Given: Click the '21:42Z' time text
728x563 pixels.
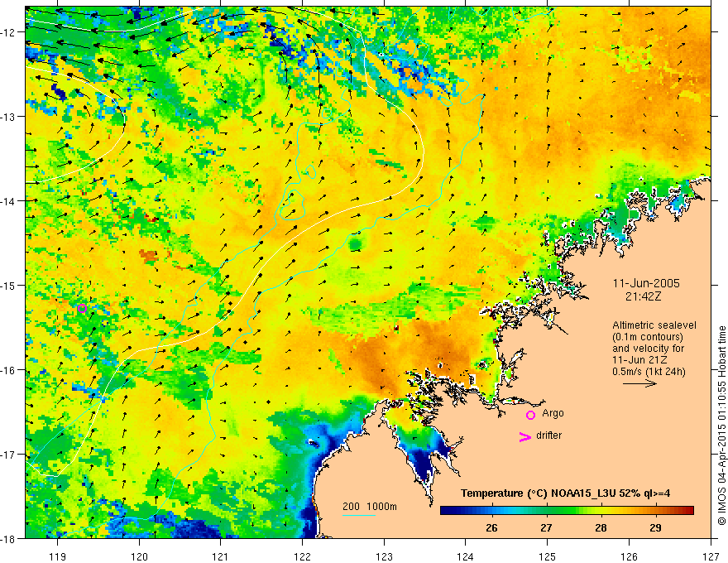Looking at the screenshot, I should point(643,296).
